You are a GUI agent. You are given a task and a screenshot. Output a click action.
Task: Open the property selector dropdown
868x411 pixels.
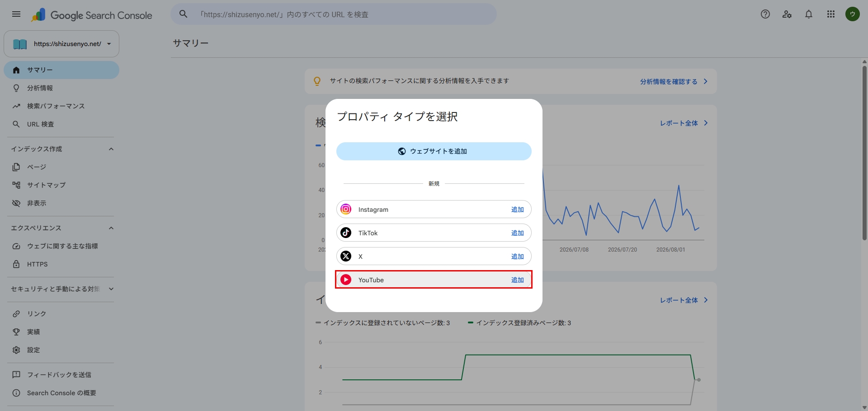[61, 44]
